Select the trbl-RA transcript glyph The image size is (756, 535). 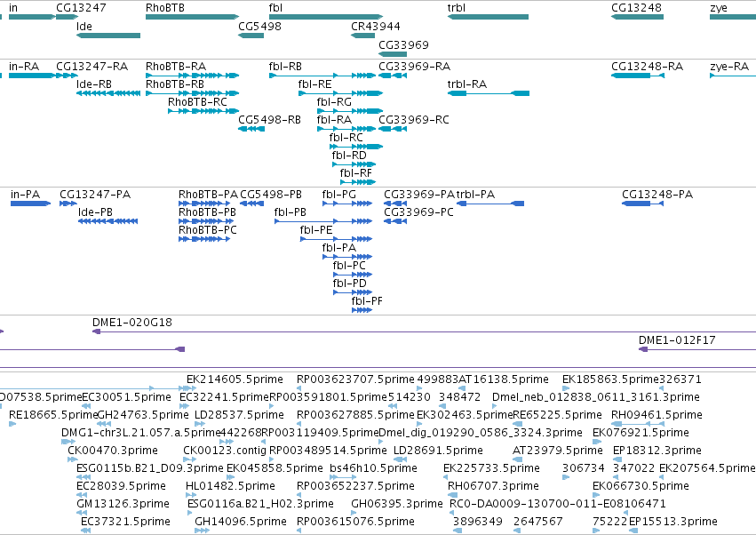pos(489,93)
